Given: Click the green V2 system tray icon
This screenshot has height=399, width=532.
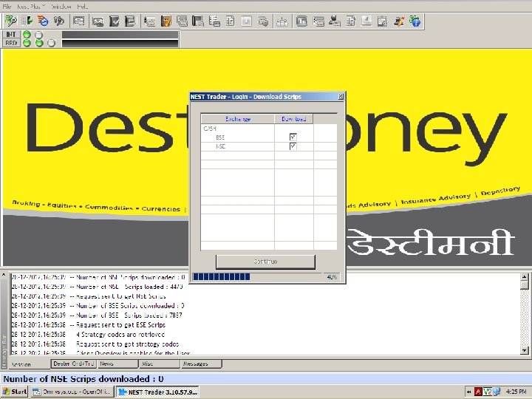Looking at the screenshot, I should pyautogui.click(x=487, y=392).
